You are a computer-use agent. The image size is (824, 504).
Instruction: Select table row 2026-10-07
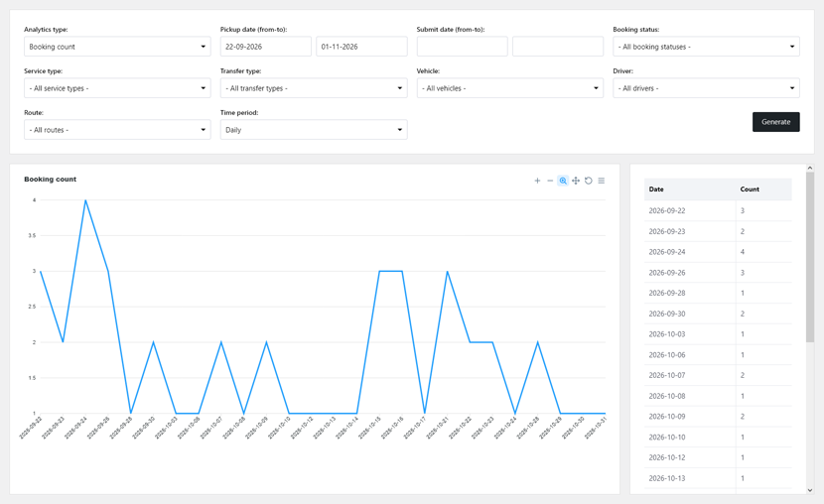pyautogui.click(x=718, y=375)
